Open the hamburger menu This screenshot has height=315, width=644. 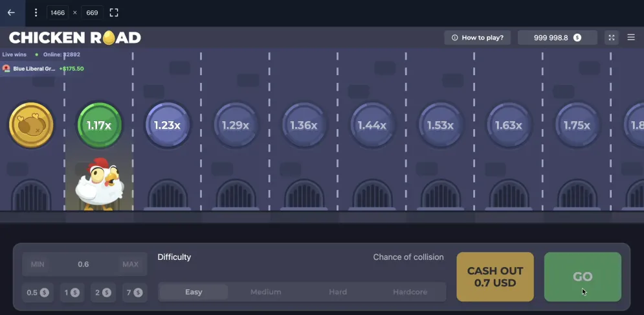point(631,38)
